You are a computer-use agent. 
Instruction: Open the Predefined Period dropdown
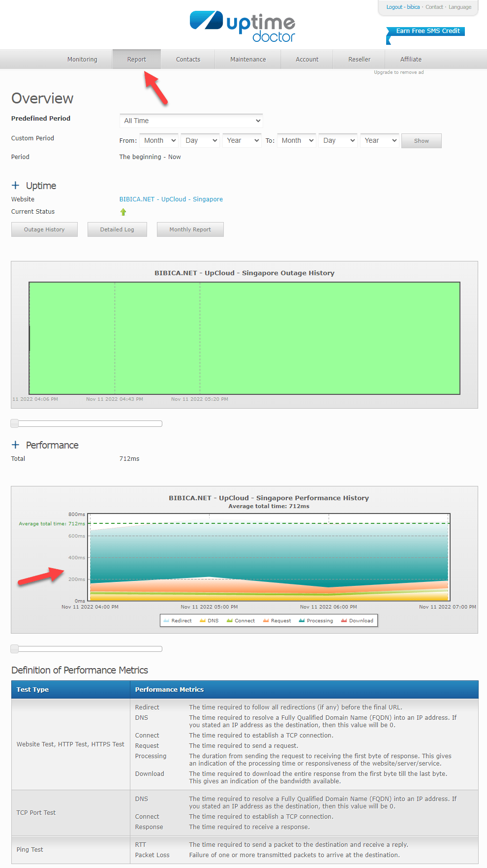[191, 121]
